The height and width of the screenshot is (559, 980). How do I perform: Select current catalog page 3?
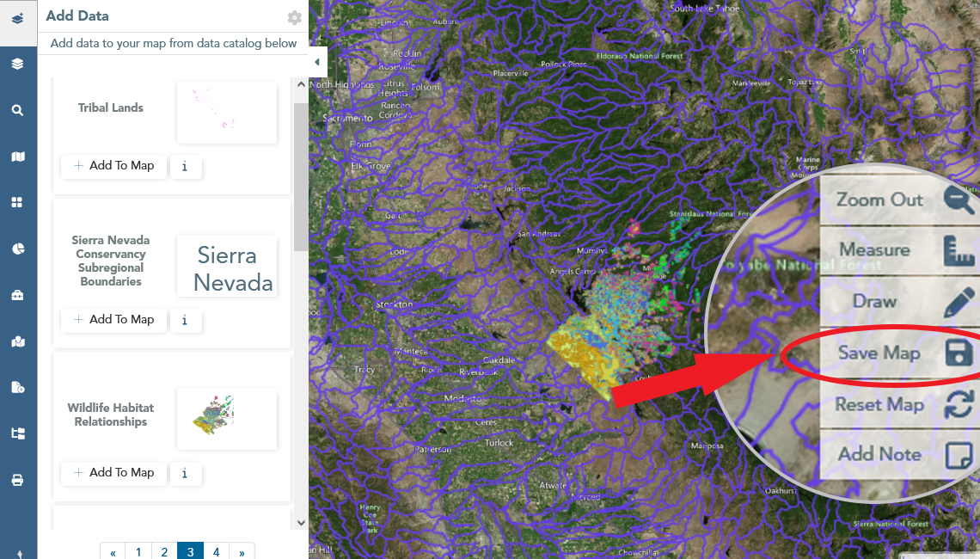(190, 552)
